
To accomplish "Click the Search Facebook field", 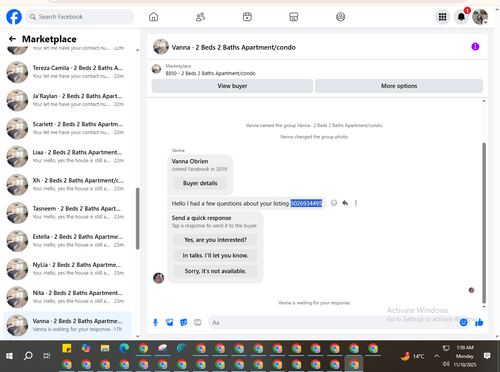I will [x=80, y=17].
